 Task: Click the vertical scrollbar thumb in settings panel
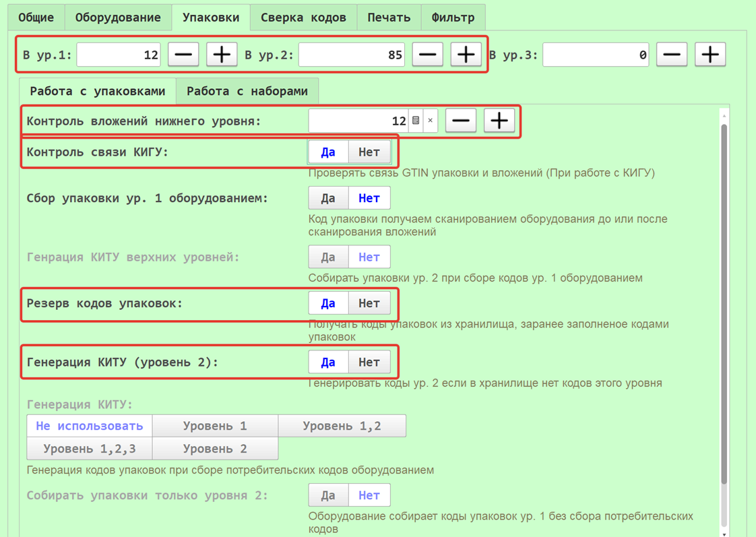724,304
